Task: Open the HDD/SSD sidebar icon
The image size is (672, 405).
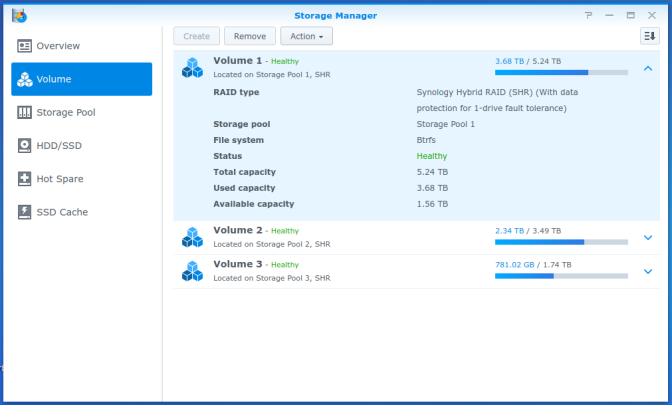Action: 24,146
